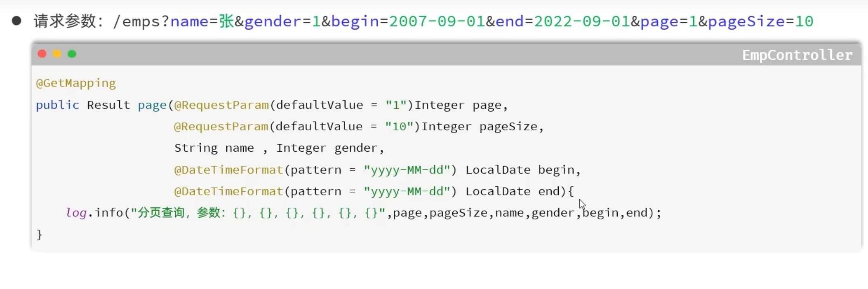Viewport: 868px width, 289px height.
Task: Click begin date 2007-09-01 in URL
Action: click(x=437, y=21)
